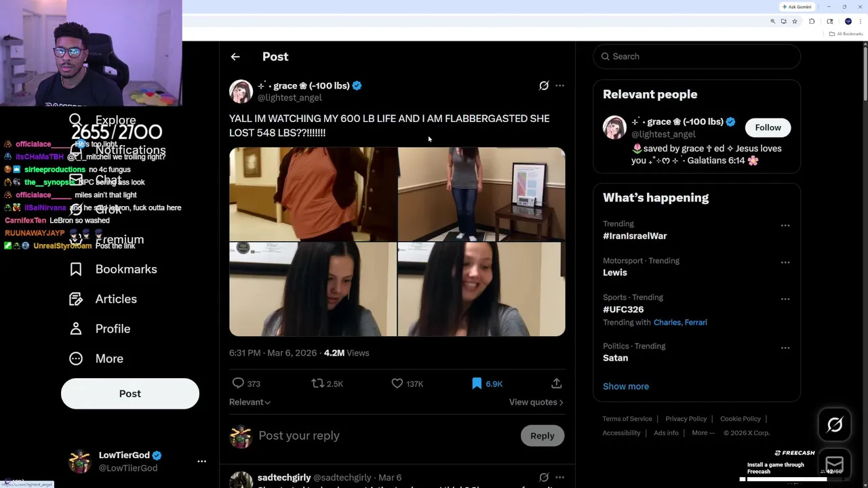The height and width of the screenshot is (488, 868).
Task: Expand More footer options
Action: click(703, 433)
